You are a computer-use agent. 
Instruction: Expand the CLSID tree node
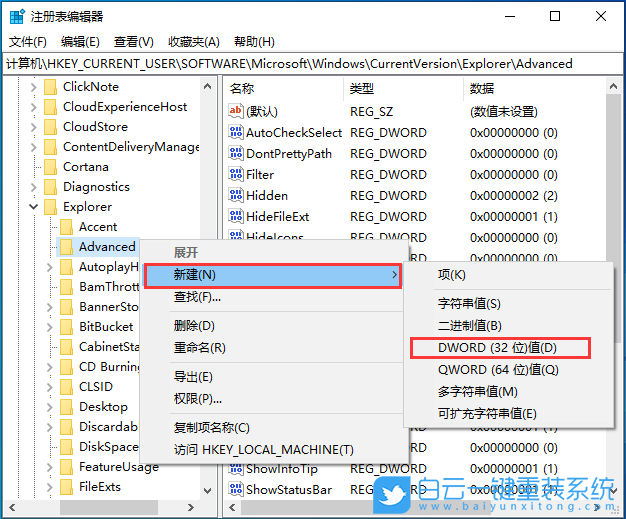pyautogui.click(x=50, y=386)
